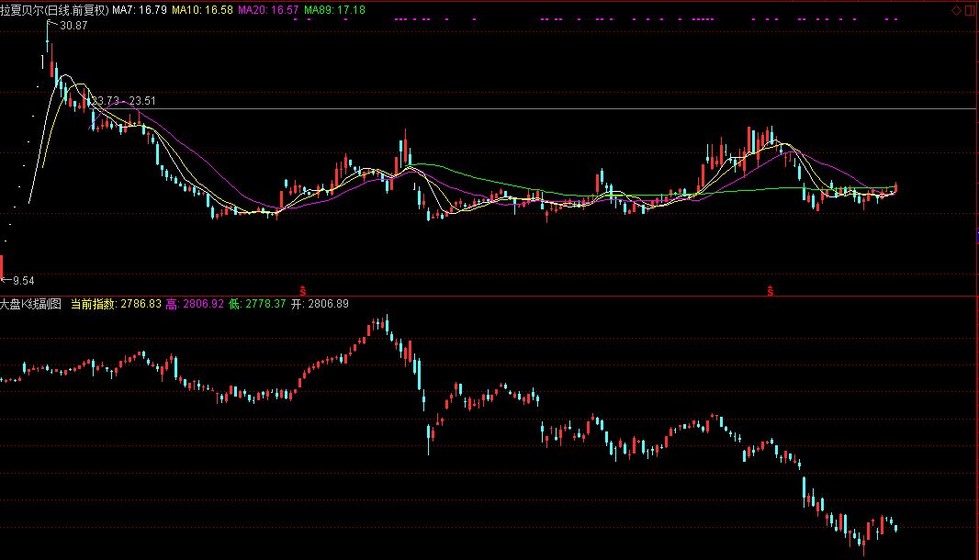Click the 9.54 low price arrow label
Viewport: 979px width, 560px height.
point(20,281)
